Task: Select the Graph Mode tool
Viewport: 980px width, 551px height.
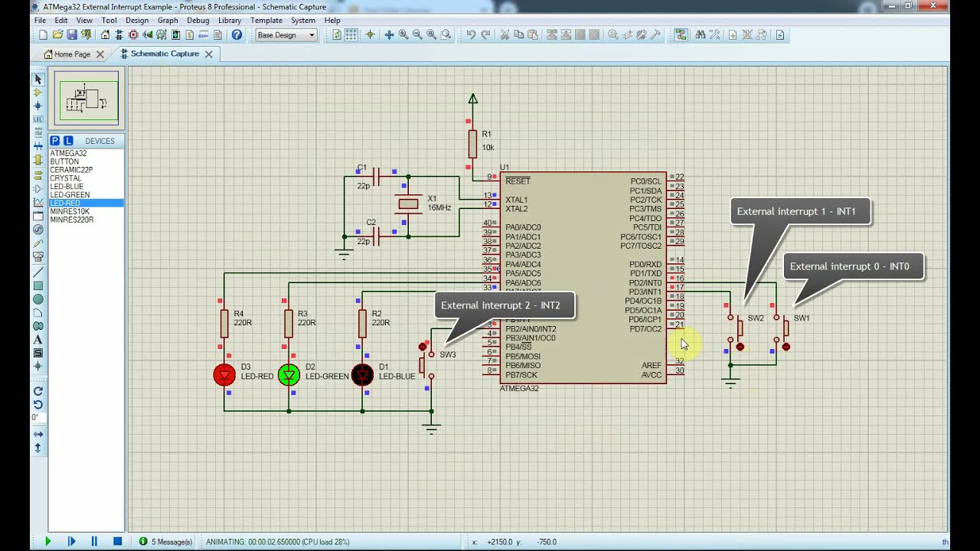Action: pos(38,202)
